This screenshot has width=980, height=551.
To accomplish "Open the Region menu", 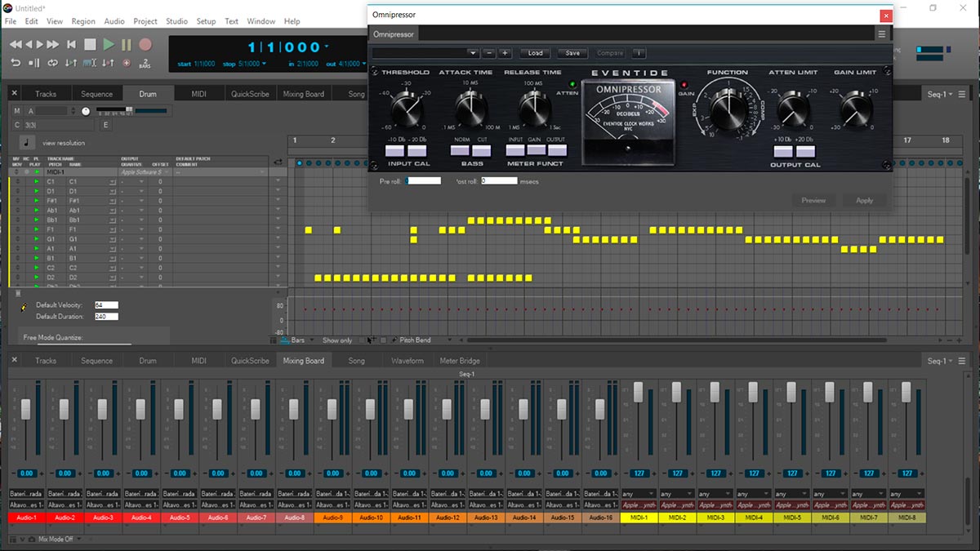I will pos(83,21).
